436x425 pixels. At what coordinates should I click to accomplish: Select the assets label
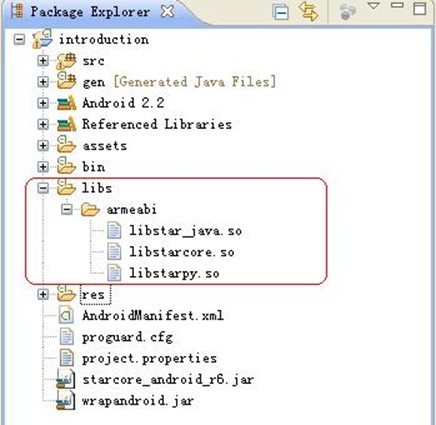[x=105, y=146]
